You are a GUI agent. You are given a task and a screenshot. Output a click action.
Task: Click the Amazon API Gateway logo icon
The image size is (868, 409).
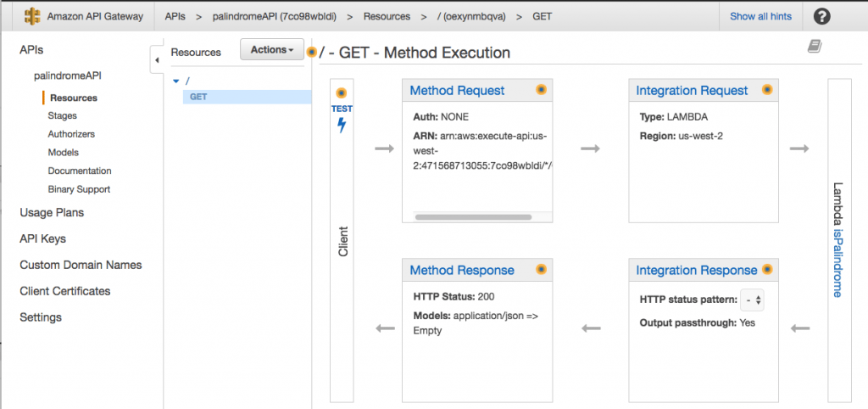tap(33, 16)
